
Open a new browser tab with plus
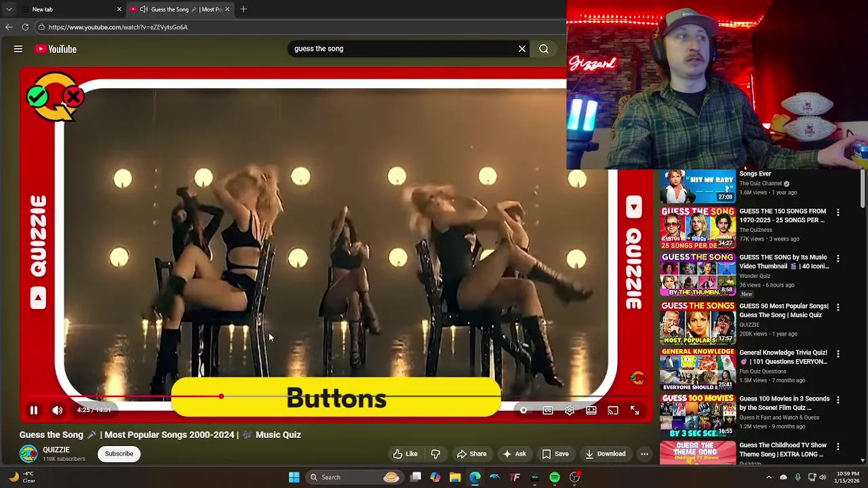(x=243, y=9)
